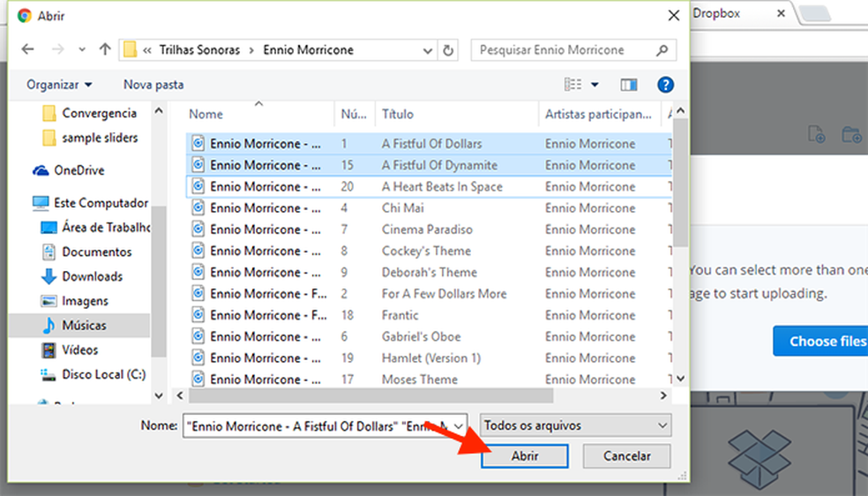This screenshot has width=868, height=496.
Task: Sort by the Nú... track number column
Action: tap(355, 114)
